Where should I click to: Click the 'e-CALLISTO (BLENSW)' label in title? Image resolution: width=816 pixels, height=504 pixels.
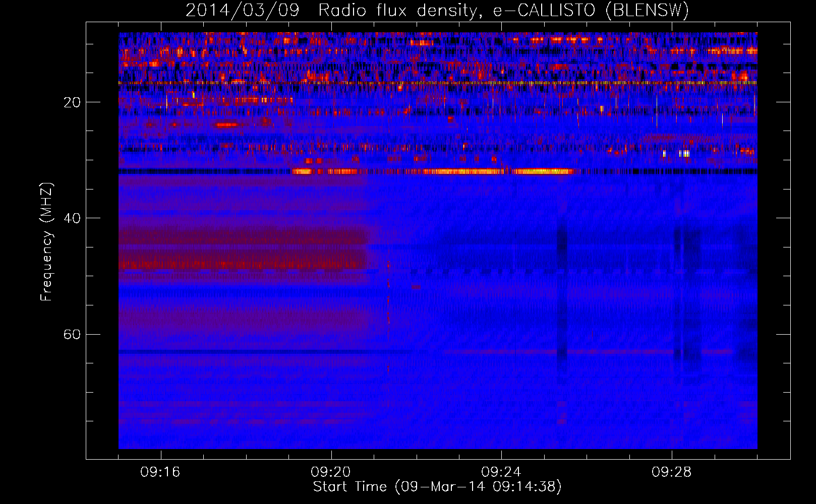pyautogui.click(x=591, y=11)
